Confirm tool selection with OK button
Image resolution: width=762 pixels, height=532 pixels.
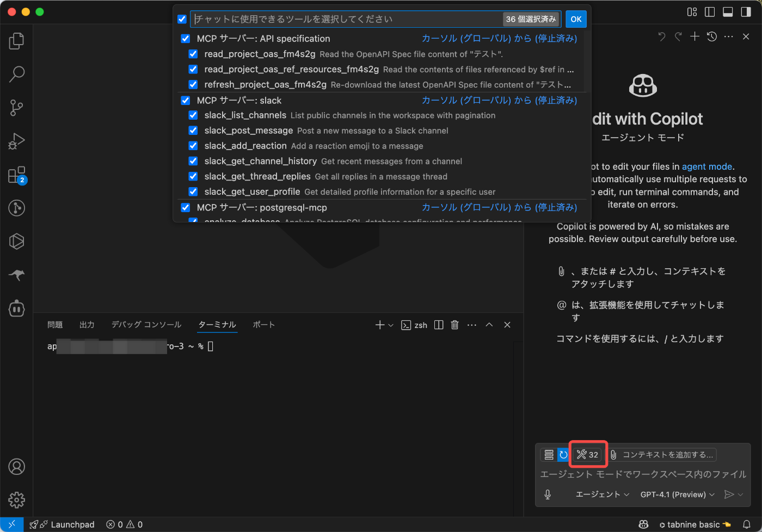[x=576, y=19]
